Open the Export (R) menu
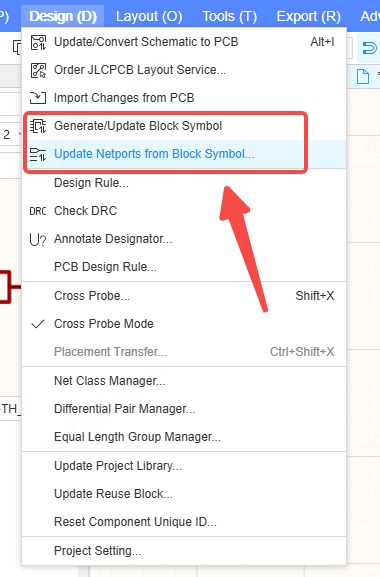Viewport: 380px width, 577px height. click(309, 16)
